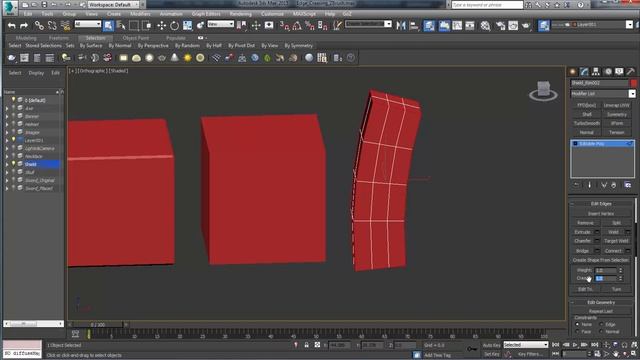640x360 pixels.
Task: Activate the Select and Scale tool
Action: click(x=187, y=26)
